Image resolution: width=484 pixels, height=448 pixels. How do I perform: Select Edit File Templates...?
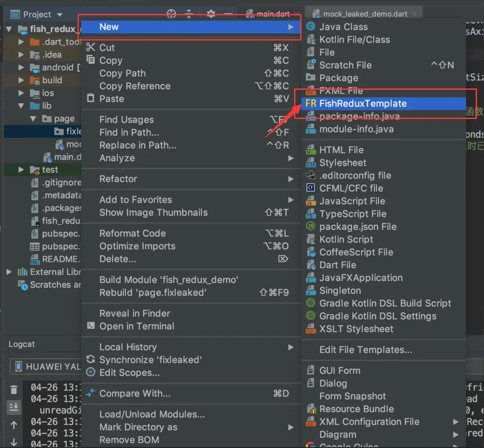click(x=383, y=350)
